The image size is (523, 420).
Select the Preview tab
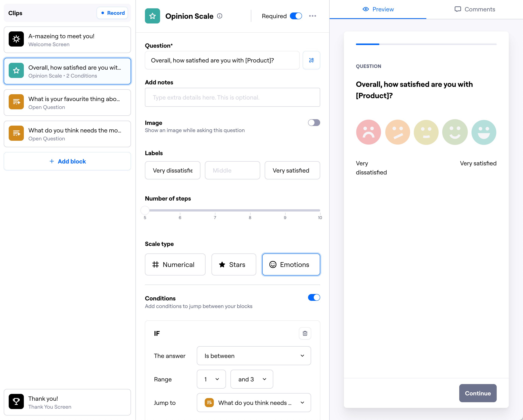378,9
